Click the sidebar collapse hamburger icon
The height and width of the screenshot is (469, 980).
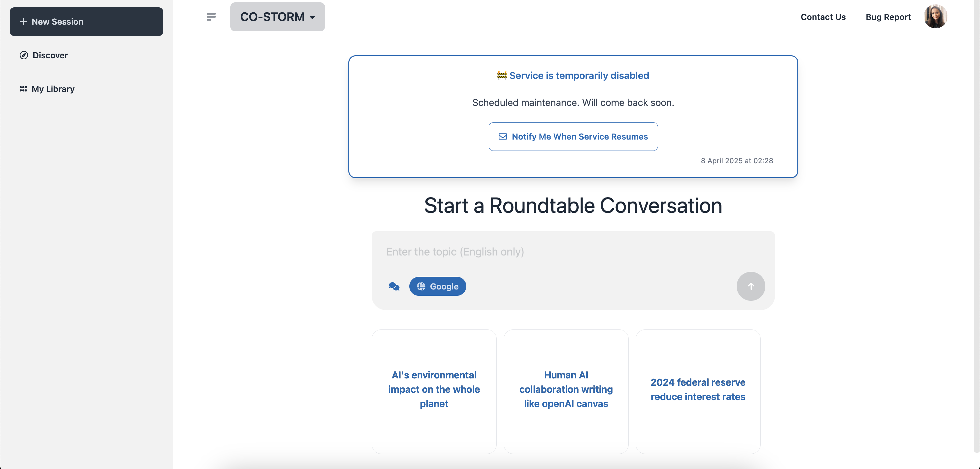click(x=211, y=17)
